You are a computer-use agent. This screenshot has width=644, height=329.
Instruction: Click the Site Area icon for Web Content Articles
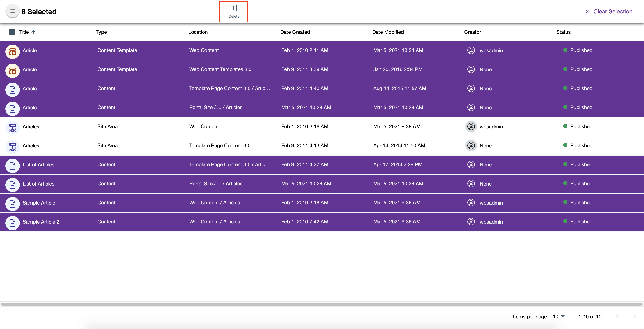click(x=13, y=128)
